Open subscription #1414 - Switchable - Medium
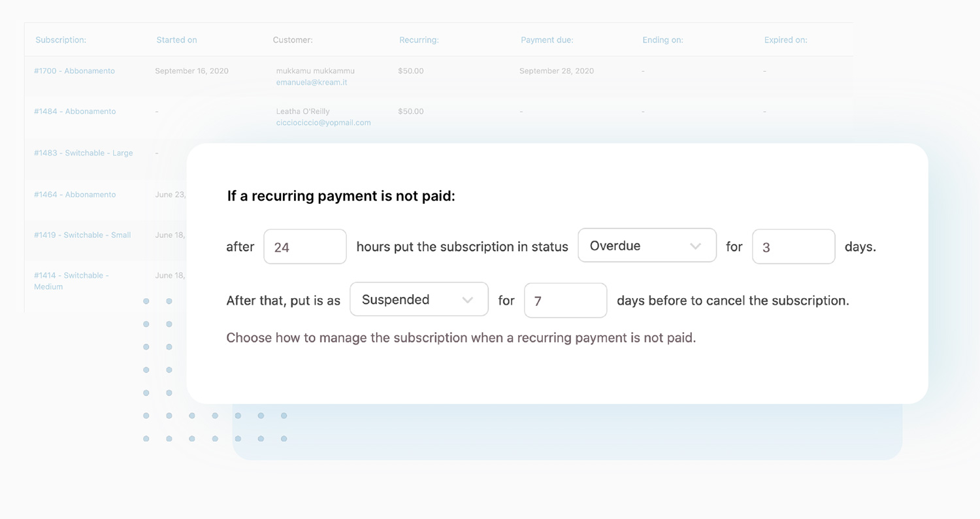980x519 pixels. (x=71, y=281)
